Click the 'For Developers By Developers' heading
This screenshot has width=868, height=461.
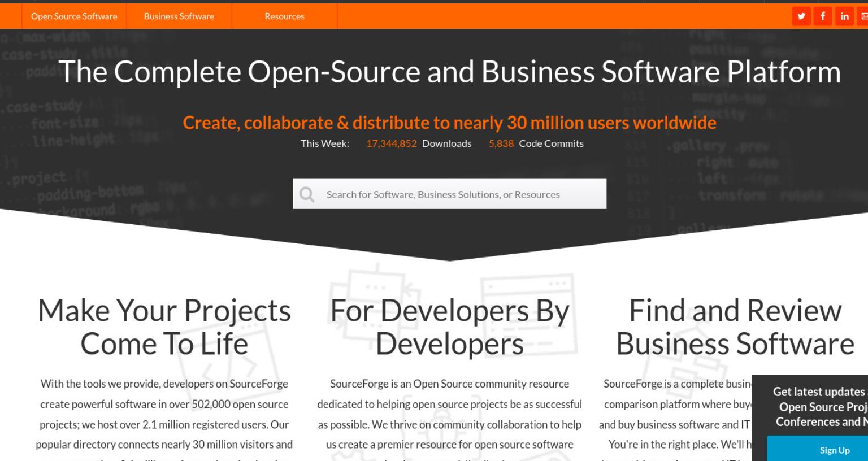(450, 327)
